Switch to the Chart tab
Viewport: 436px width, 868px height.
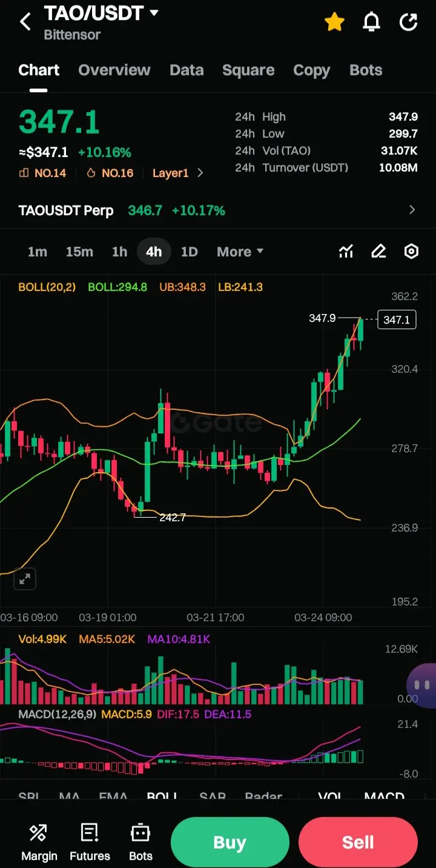coord(39,70)
